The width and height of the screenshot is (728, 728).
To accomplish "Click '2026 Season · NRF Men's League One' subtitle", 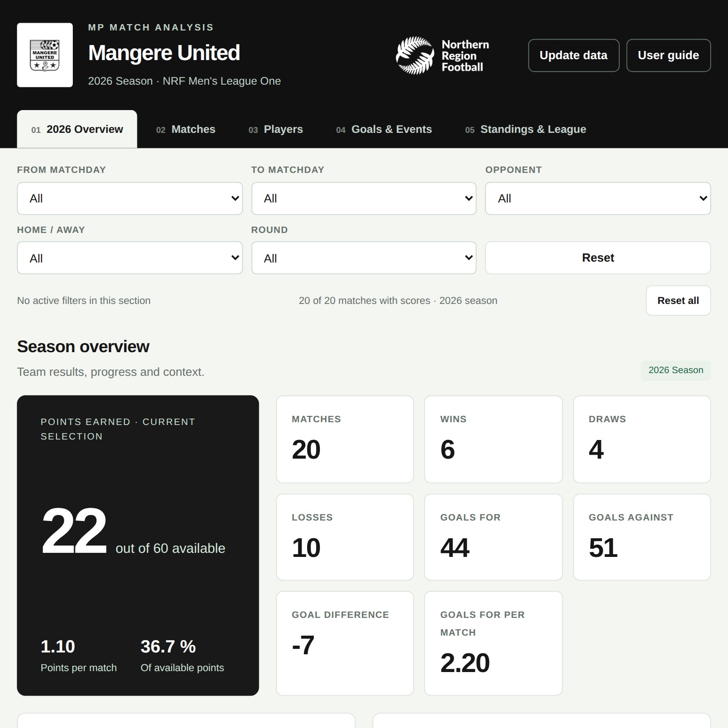I will point(184,81).
